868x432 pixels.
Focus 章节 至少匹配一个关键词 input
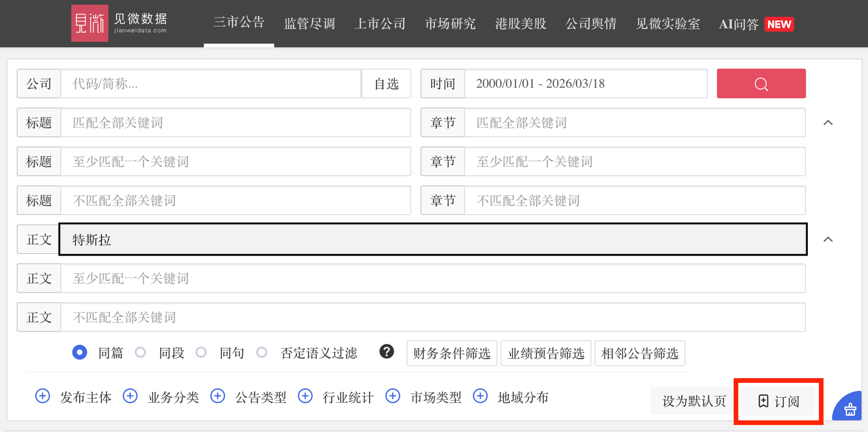click(635, 162)
